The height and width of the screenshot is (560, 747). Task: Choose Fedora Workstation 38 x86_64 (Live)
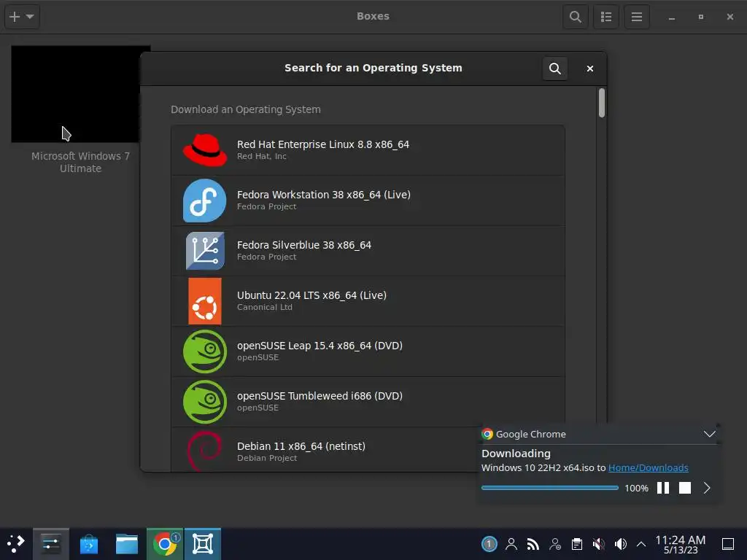tap(368, 201)
